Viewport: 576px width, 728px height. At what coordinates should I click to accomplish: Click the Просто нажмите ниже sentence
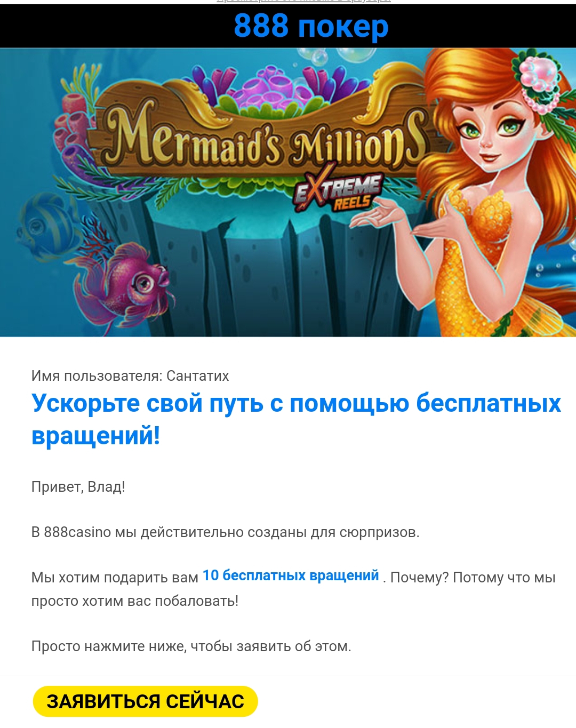[x=191, y=646]
